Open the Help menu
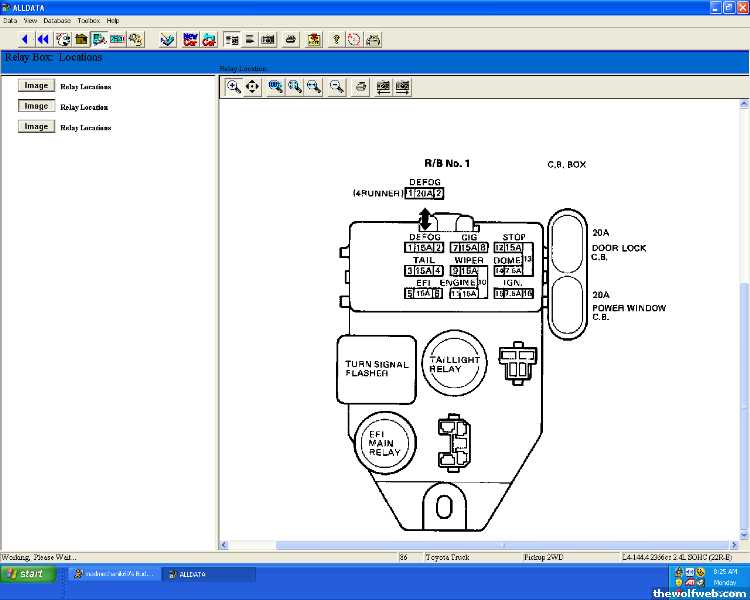The image size is (750, 600). pyautogui.click(x=113, y=20)
